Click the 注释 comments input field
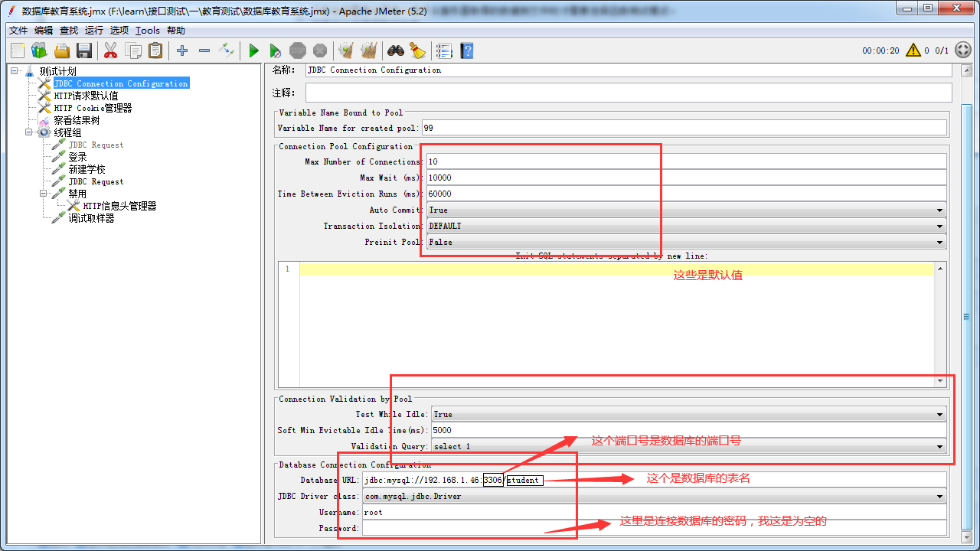 point(629,93)
